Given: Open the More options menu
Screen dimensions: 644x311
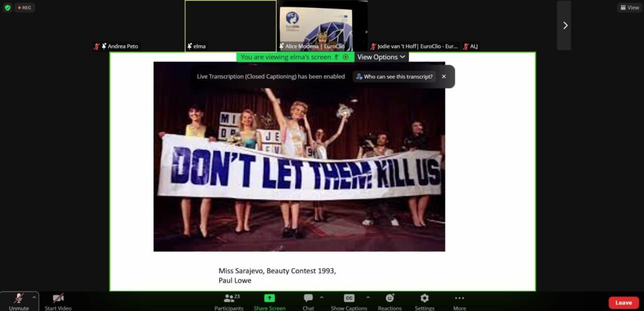Looking at the screenshot, I should point(459,300).
